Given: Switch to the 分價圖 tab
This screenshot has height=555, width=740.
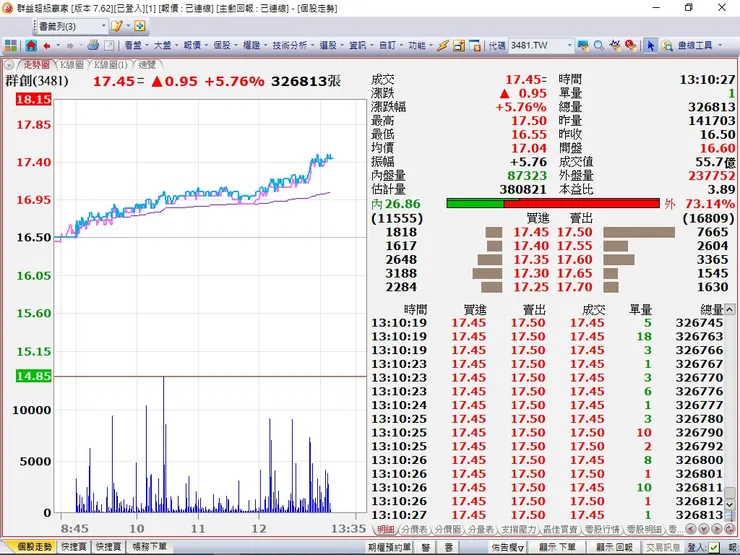Looking at the screenshot, I should coord(447,530).
